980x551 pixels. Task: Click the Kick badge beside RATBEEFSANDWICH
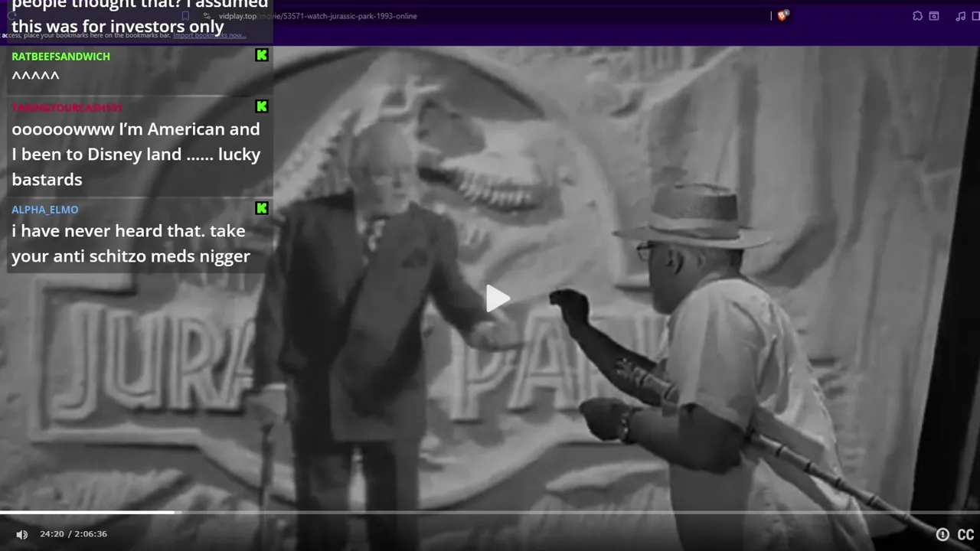(262, 55)
